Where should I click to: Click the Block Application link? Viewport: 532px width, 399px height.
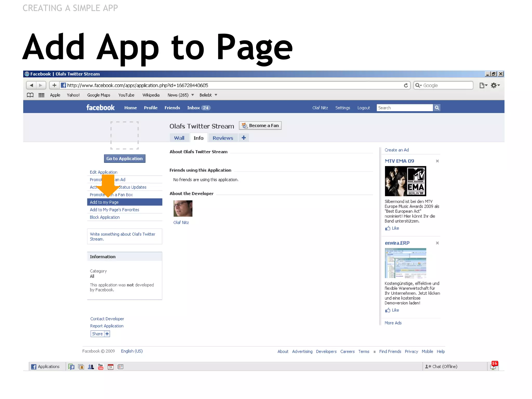point(105,217)
